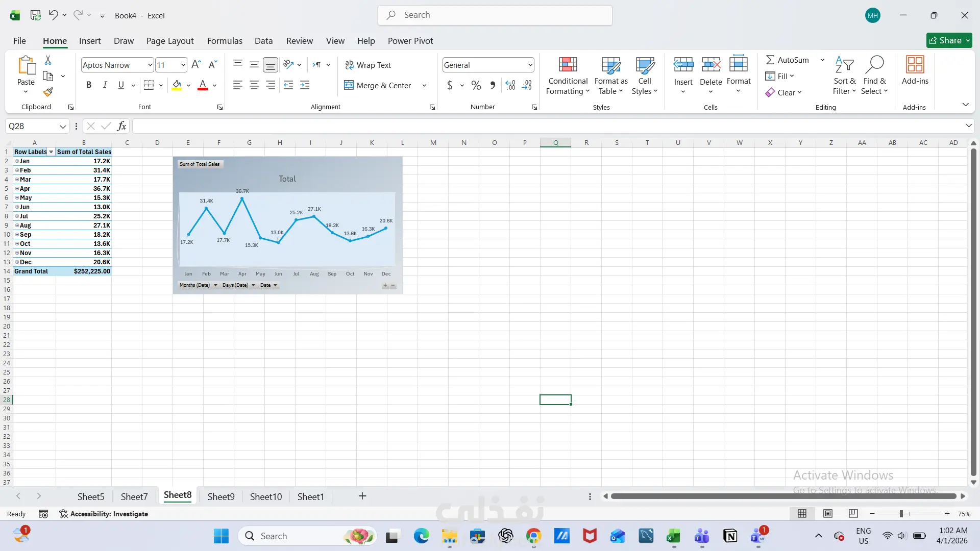Click the Insert Function fx icon
Screen dimensions: 980x551
pyautogui.click(x=121, y=126)
